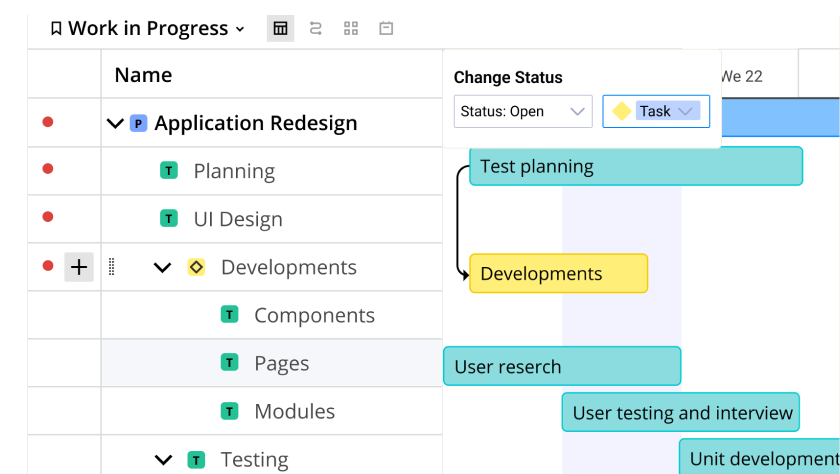
Task: Open the Task type dropdown
Action: pos(656,111)
